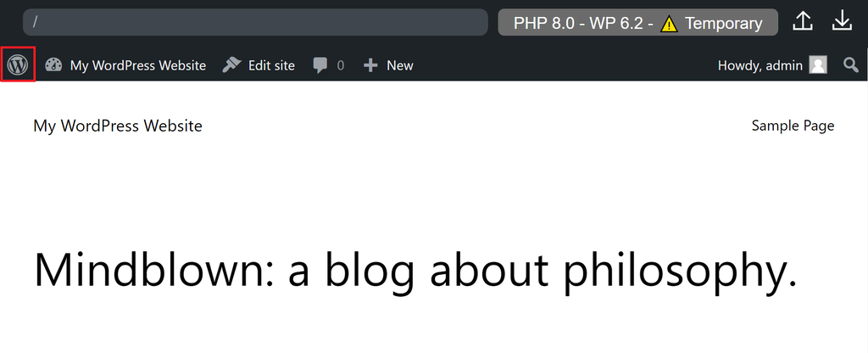Click the admin avatar thumbnail
Viewport: 868px width, 353px height.
[818, 65]
